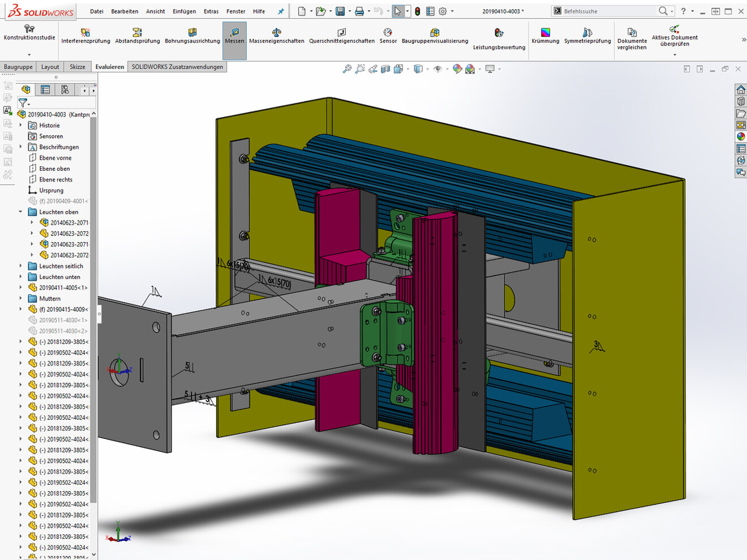Click the Masseneigenschaften scale icon

[276, 32]
